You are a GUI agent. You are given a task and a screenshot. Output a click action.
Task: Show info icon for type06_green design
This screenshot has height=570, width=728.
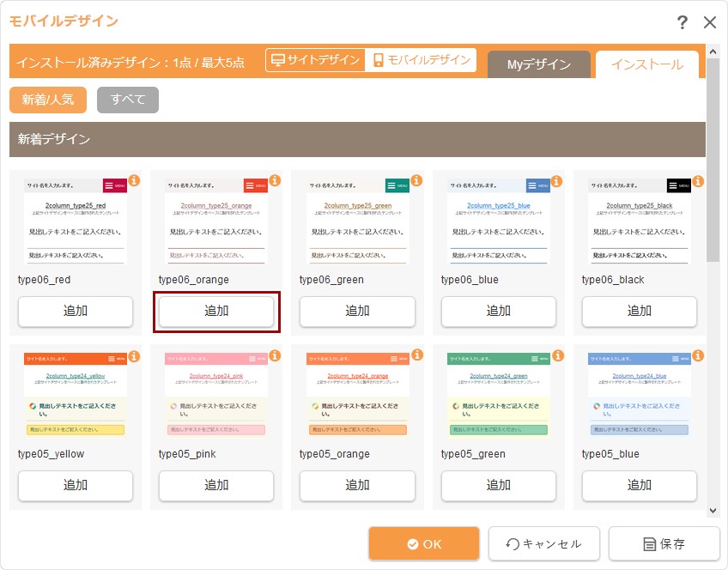(x=416, y=181)
